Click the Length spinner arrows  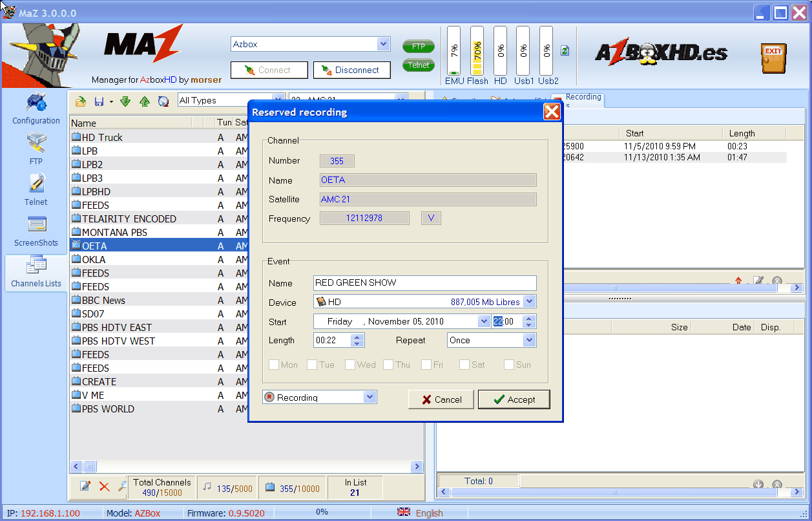[x=359, y=340]
